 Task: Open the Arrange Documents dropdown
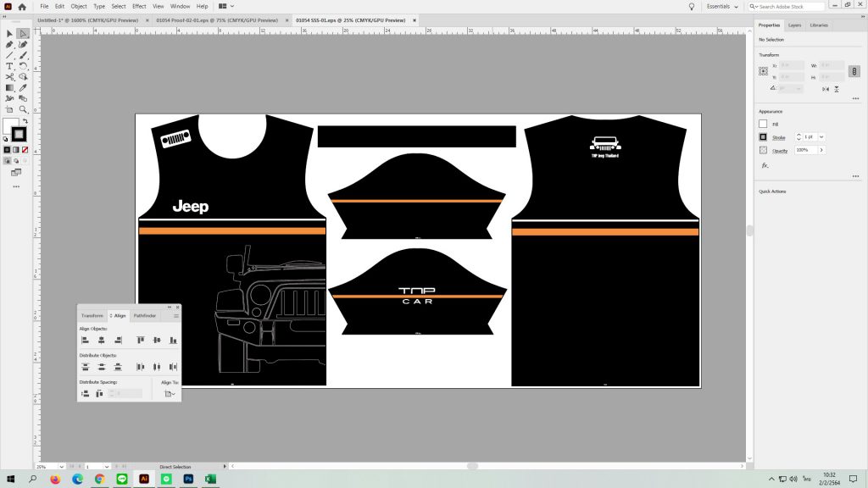tap(226, 7)
